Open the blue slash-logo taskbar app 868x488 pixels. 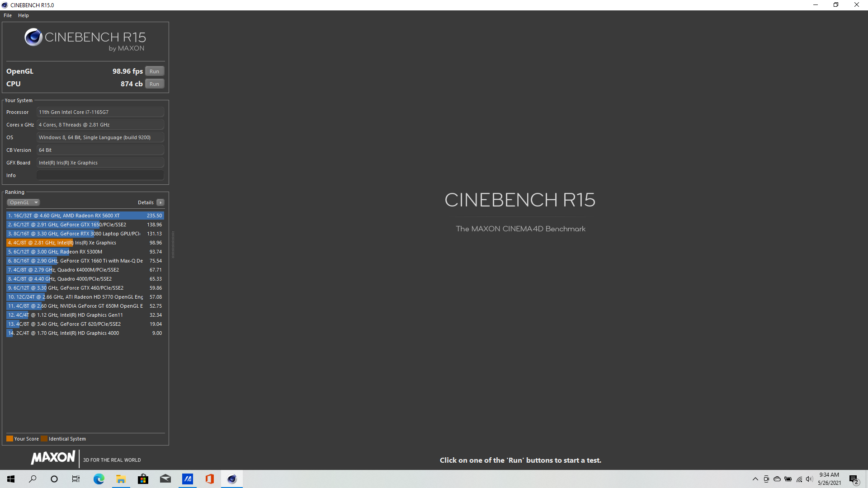(x=188, y=479)
